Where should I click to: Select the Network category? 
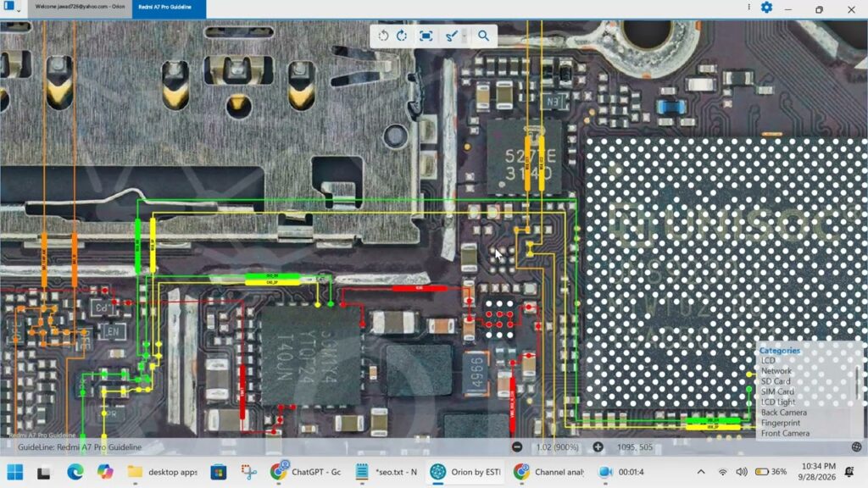click(776, 371)
